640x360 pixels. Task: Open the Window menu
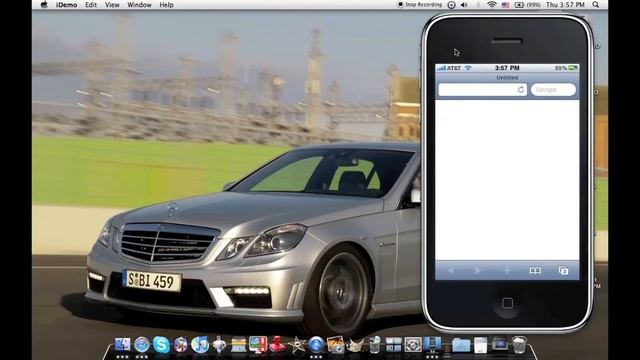pos(139,5)
